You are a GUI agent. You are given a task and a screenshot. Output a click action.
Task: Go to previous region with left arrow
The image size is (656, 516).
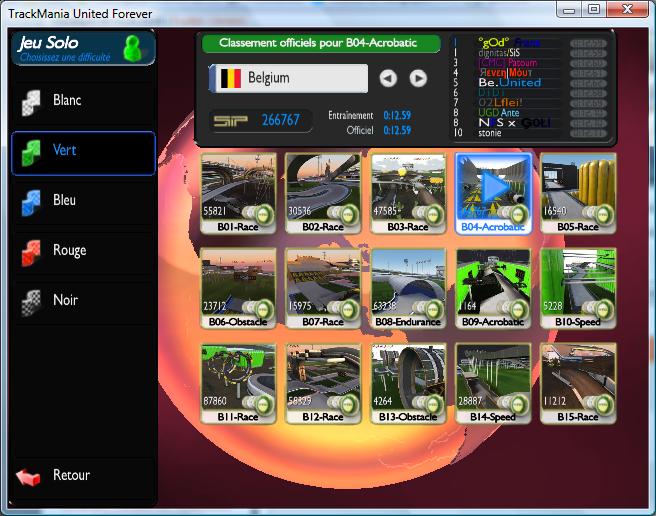point(388,78)
